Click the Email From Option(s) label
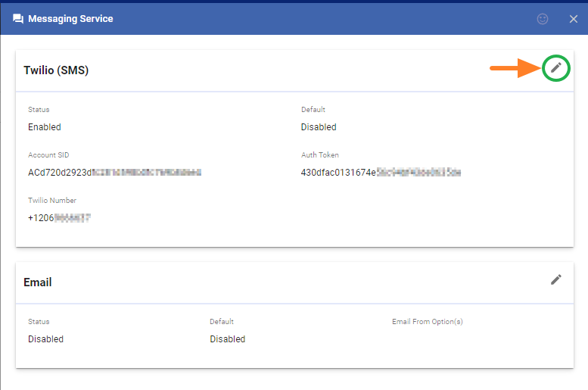The width and height of the screenshot is (588, 390). tap(427, 321)
